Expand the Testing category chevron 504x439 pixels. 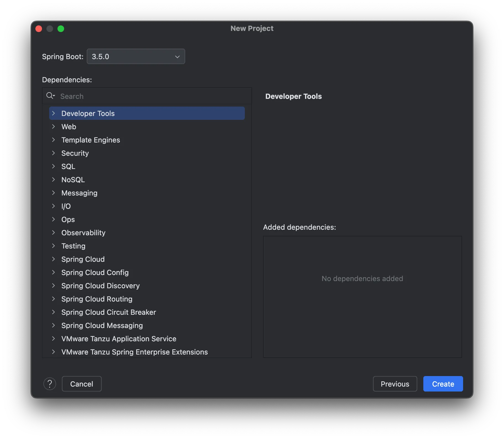click(x=54, y=246)
